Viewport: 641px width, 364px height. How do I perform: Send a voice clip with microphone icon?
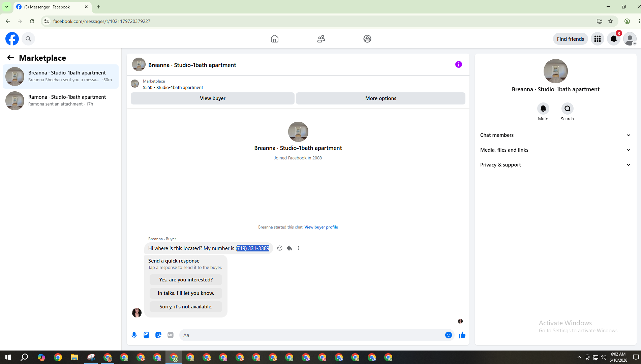tap(134, 335)
